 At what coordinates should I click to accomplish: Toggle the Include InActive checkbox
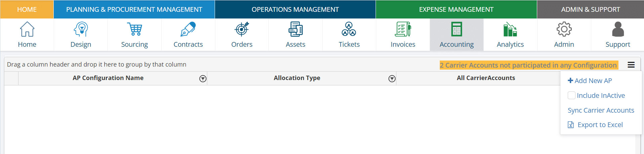pos(571,95)
